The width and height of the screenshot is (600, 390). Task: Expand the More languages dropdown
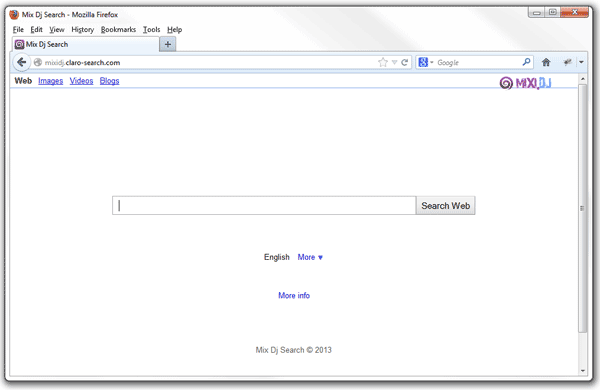[310, 257]
